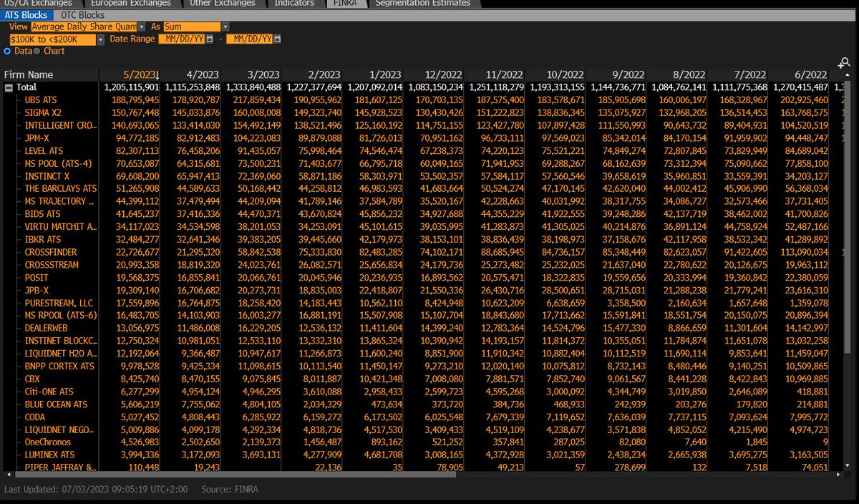Click the 8/2022 column header
The image size is (859, 504).
677,74
